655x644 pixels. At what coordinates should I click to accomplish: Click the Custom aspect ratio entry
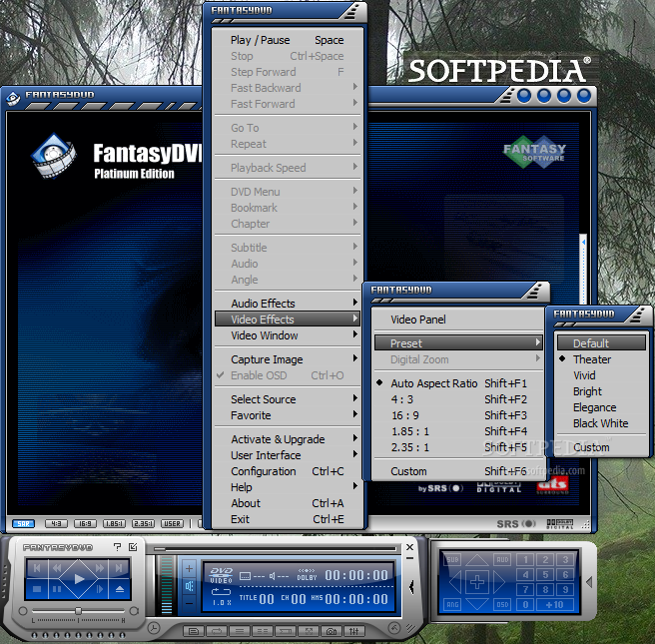click(x=408, y=471)
